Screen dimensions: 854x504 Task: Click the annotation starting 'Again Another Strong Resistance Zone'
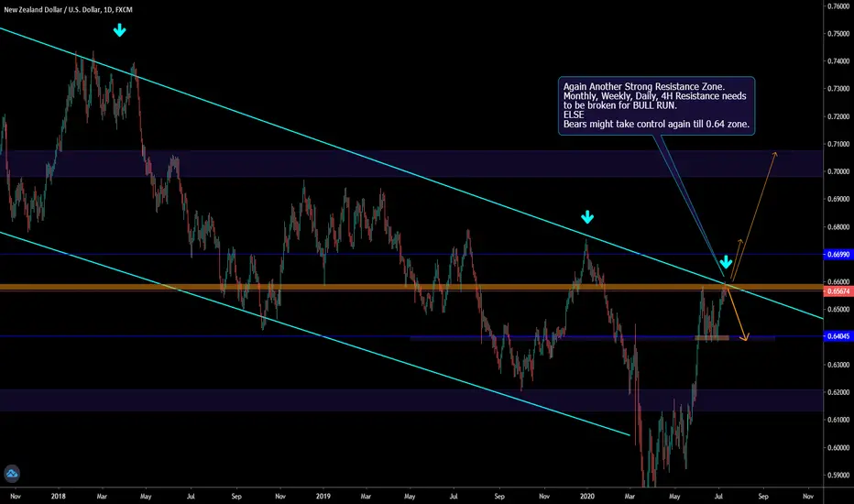point(656,105)
